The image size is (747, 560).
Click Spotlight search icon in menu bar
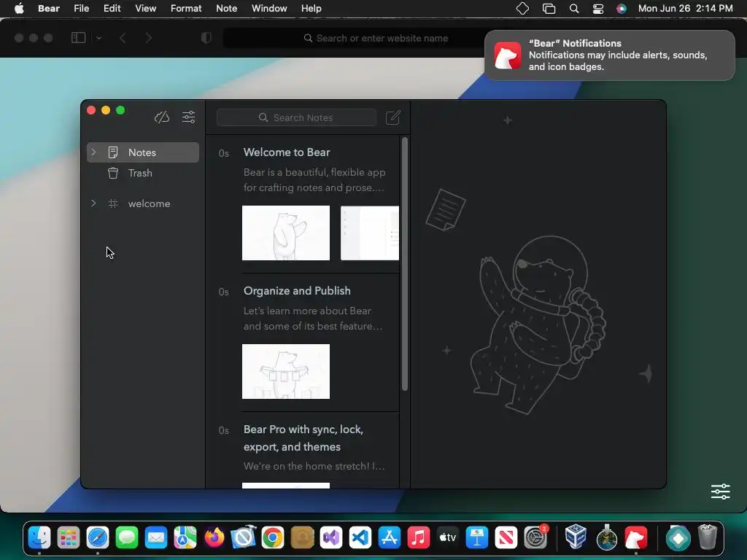[x=574, y=9]
